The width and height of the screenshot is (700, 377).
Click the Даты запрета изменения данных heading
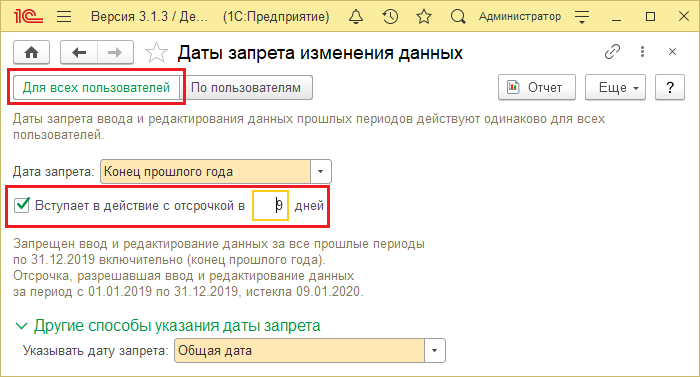coord(320,53)
